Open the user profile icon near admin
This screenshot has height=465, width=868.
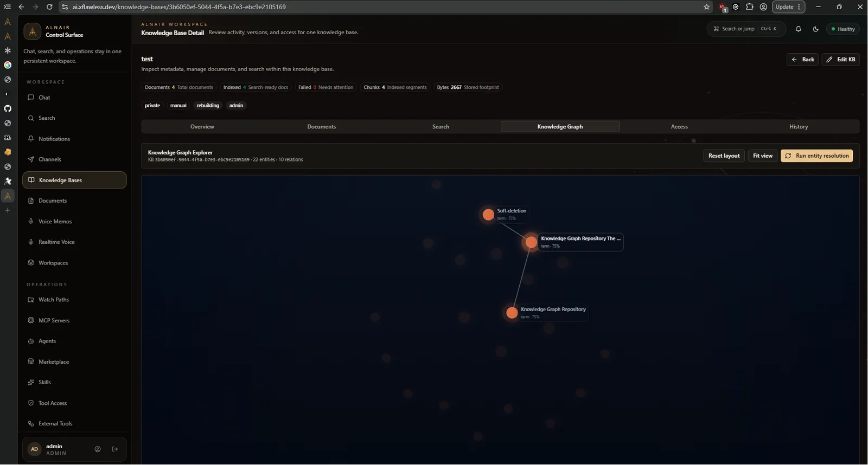tap(98, 449)
